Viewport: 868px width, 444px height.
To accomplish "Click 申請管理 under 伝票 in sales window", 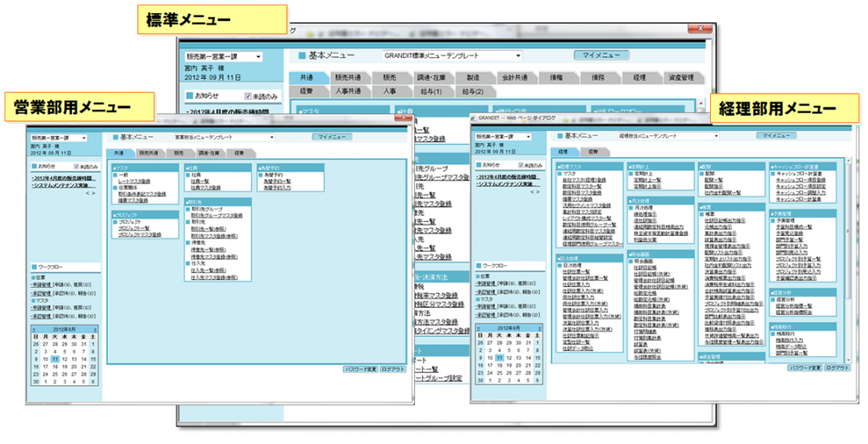I will (40, 284).
